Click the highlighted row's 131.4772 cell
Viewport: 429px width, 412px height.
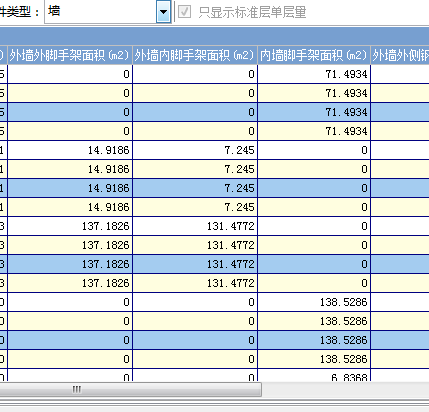[195, 264]
